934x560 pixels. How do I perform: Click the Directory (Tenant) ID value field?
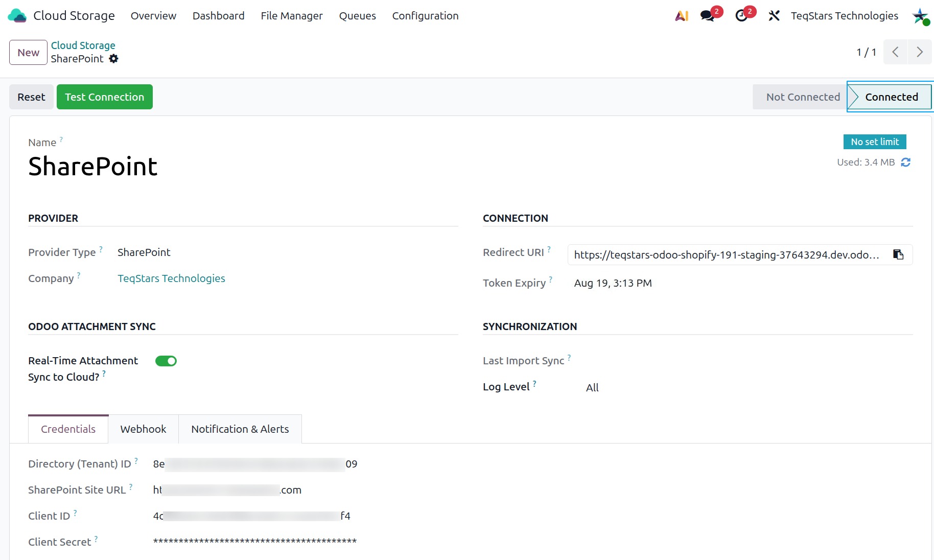point(255,464)
